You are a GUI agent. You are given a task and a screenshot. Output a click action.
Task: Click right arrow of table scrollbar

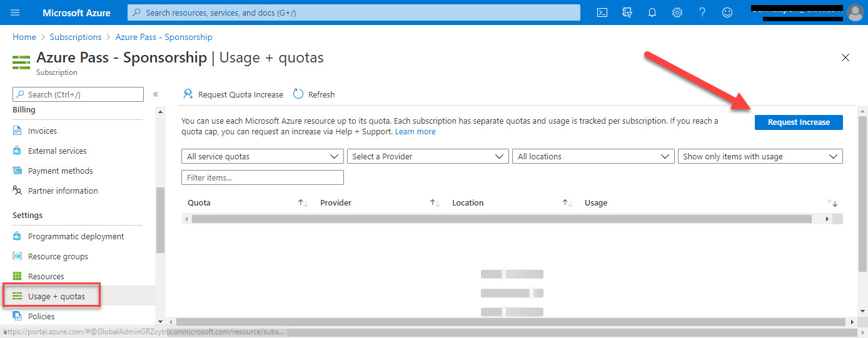pyautogui.click(x=827, y=219)
